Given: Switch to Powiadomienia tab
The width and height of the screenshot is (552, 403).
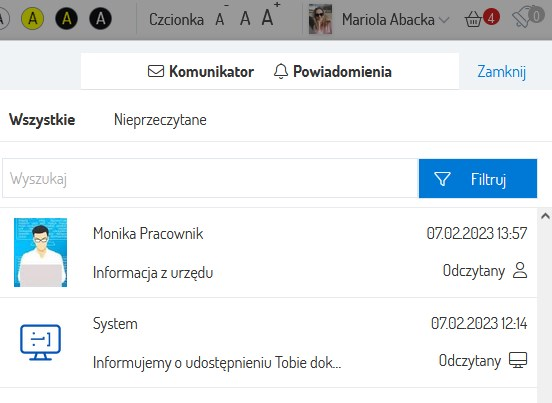Looking at the screenshot, I should click(x=332, y=71).
